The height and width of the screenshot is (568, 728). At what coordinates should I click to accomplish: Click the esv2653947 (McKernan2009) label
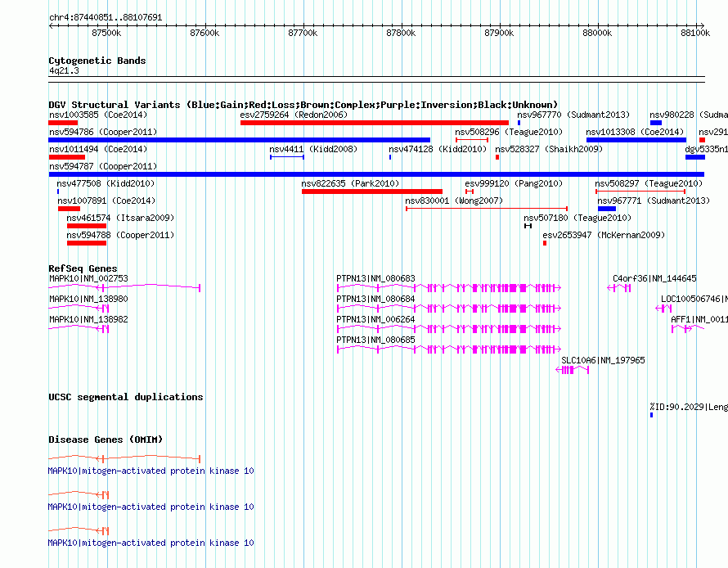[x=604, y=235]
